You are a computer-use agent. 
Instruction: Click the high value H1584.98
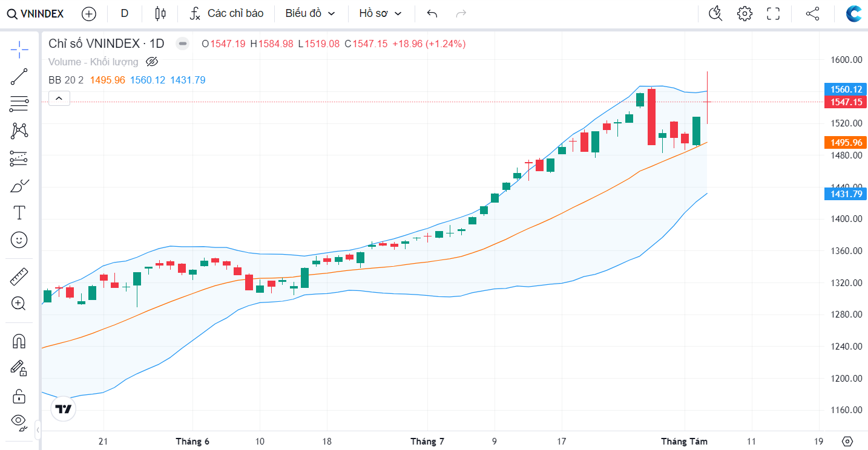pos(272,44)
